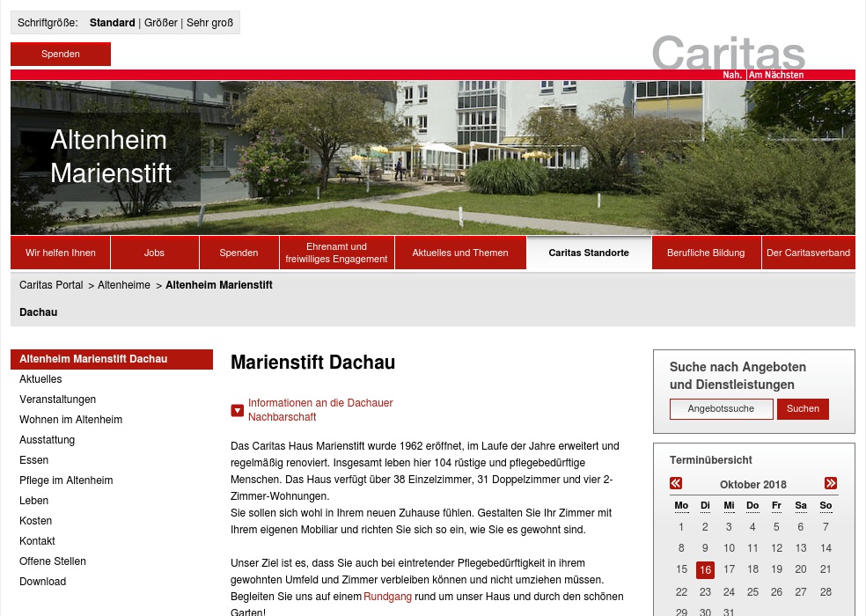The height and width of the screenshot is (616, 866).
Task: Switch font size to "Sehr groß"
Action: 209,23
